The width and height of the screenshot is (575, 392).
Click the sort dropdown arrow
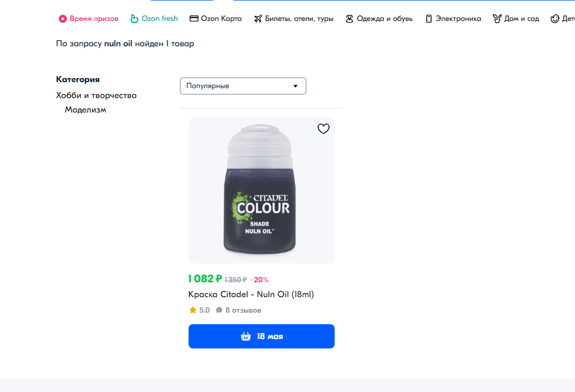click(295, 86)
